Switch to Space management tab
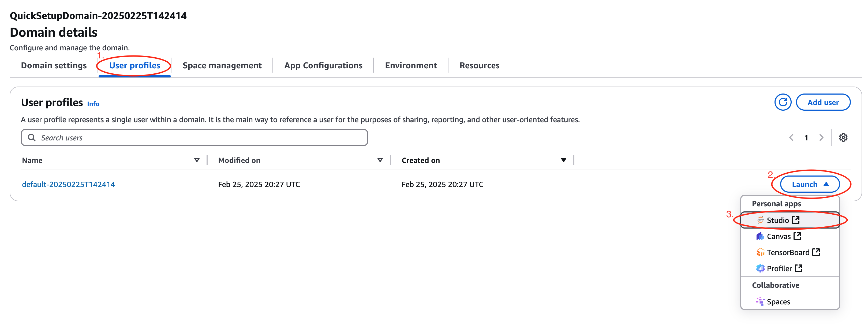Image resolution: width=868 pixels, height=336 pixels. click(x=222, y=65)
